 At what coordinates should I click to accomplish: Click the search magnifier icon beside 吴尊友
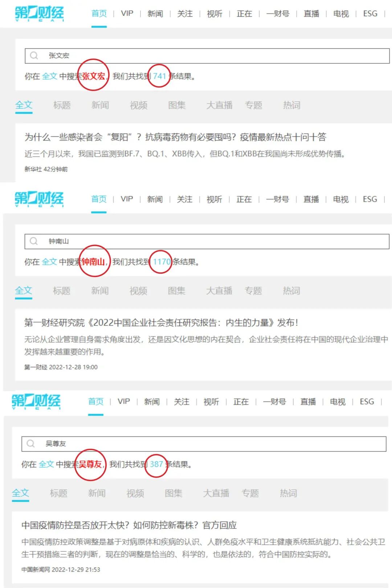pos(31,443)
